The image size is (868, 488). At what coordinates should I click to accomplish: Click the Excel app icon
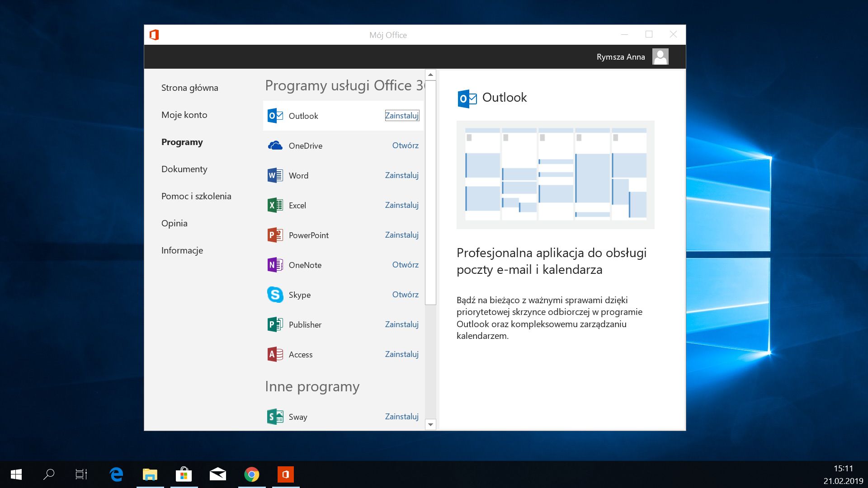tap(275, 205)
